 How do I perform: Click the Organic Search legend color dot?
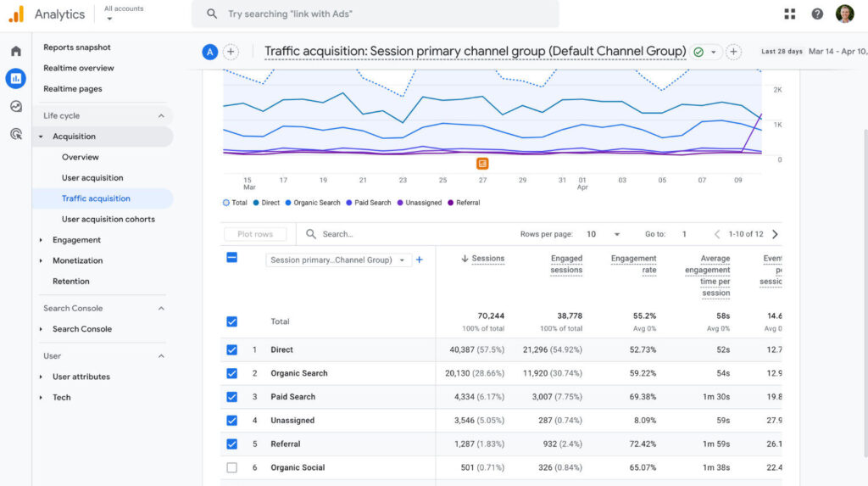click(288, 203)
